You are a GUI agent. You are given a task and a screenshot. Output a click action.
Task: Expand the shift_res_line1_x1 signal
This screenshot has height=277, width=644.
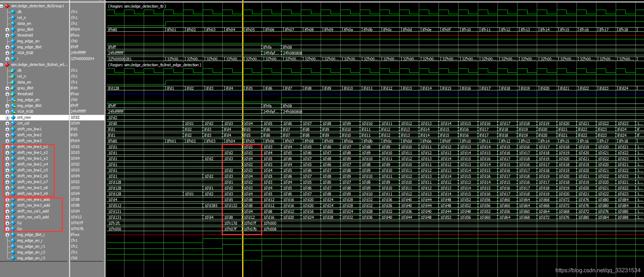tap(7, 147)
